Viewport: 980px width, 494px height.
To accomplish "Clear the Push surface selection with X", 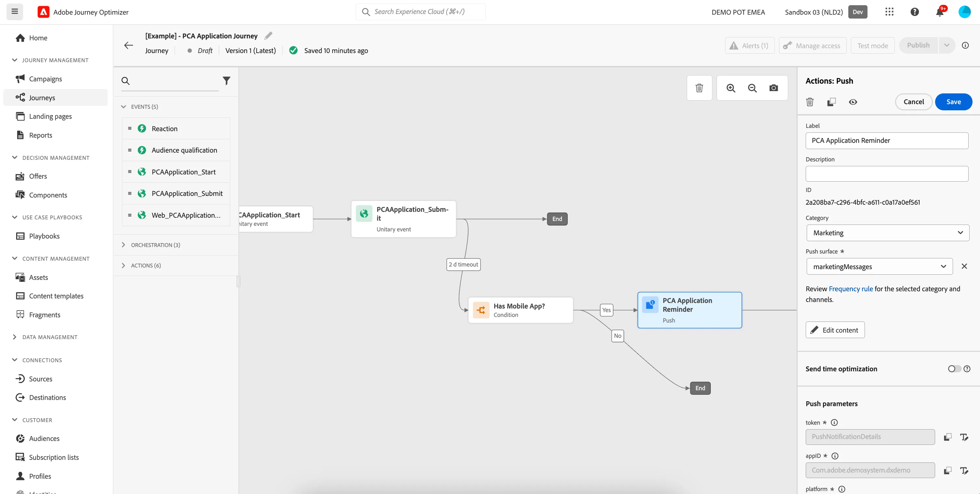I will [x=964, y=266].
